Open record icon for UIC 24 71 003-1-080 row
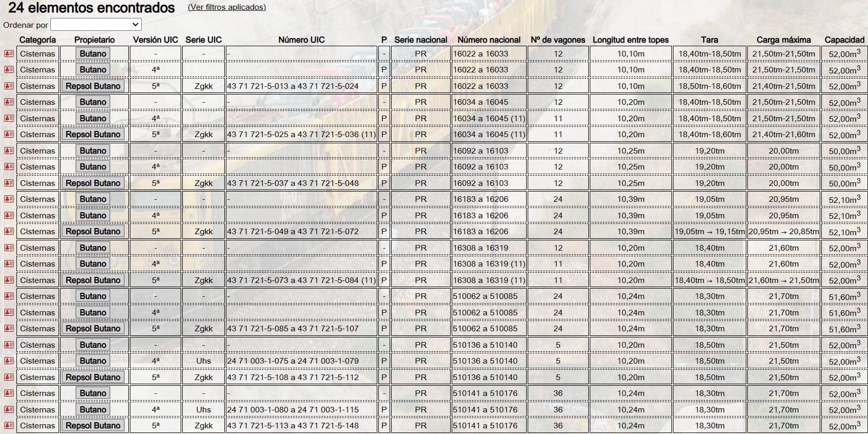This screenshot has height=434, width=868. click(9, 409)
